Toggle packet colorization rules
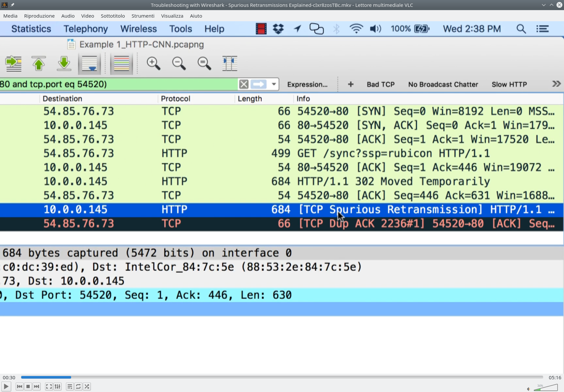564x392 pixels. tap(121, 63)
